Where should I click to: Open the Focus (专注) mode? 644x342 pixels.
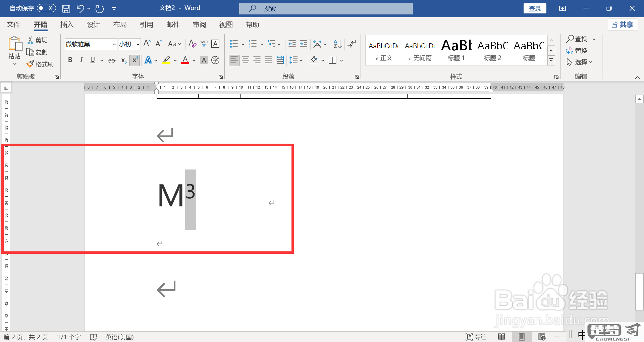coord(476,337)
